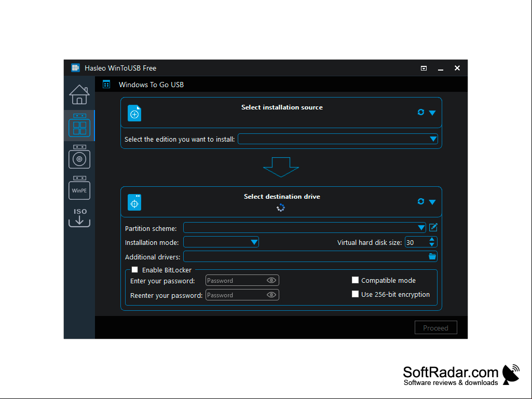
Task: Check Use 256-bit encryption
Action: (355, 294)
